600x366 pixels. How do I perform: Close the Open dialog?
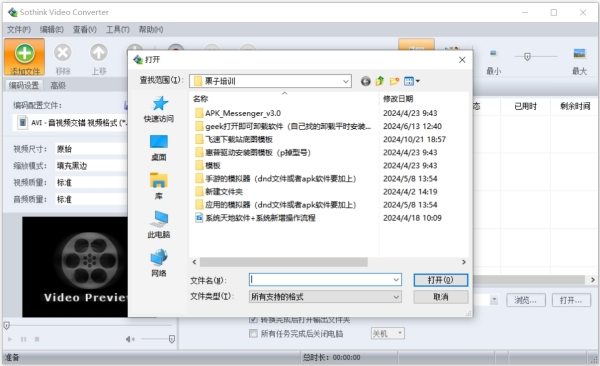pos(462,60)
